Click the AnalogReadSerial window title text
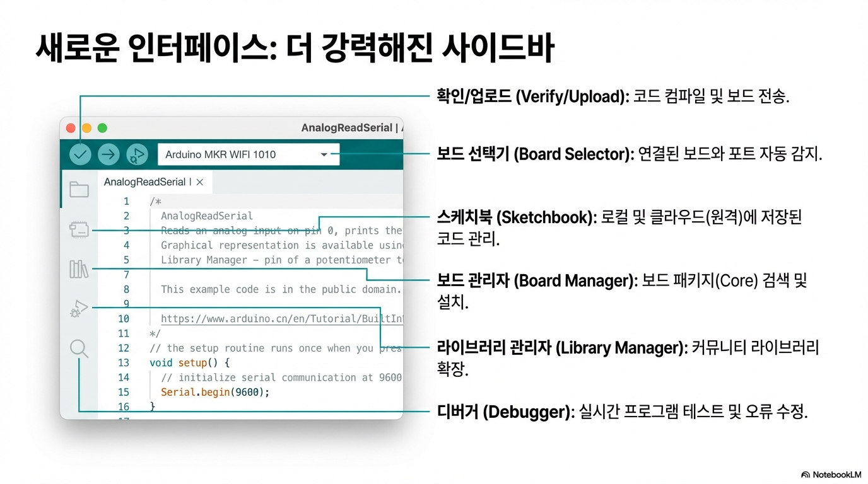The width and height of the screenshot is (868, 484). (347, 128)
